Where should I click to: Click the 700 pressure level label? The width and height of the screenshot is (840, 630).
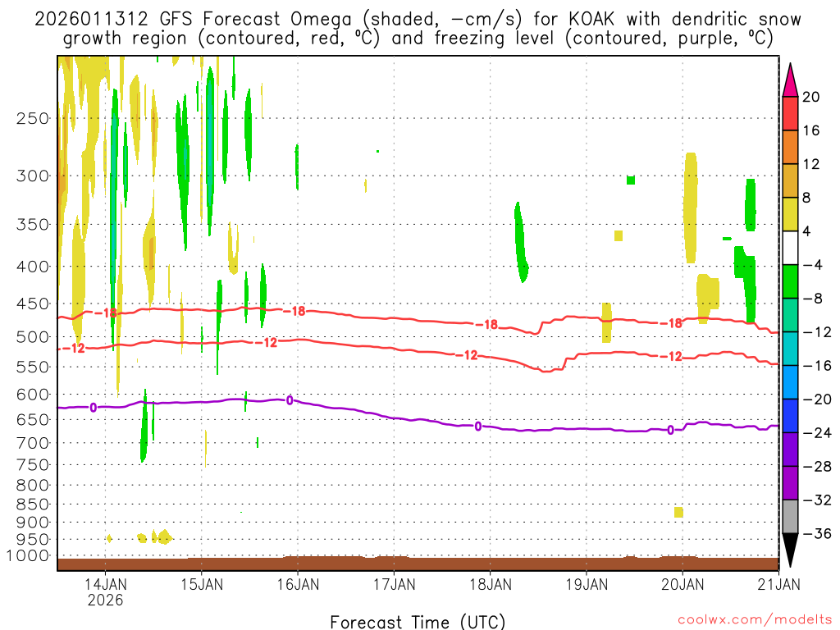point(33,443)
